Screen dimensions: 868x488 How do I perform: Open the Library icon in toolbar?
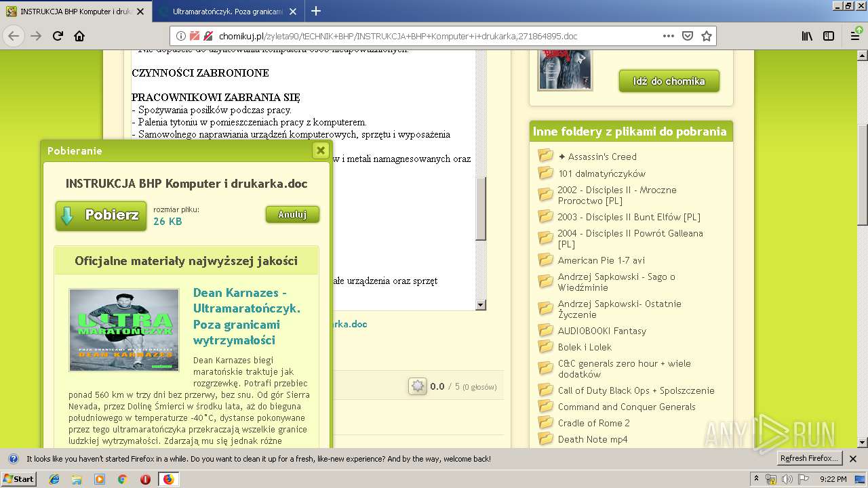point(807,36)
